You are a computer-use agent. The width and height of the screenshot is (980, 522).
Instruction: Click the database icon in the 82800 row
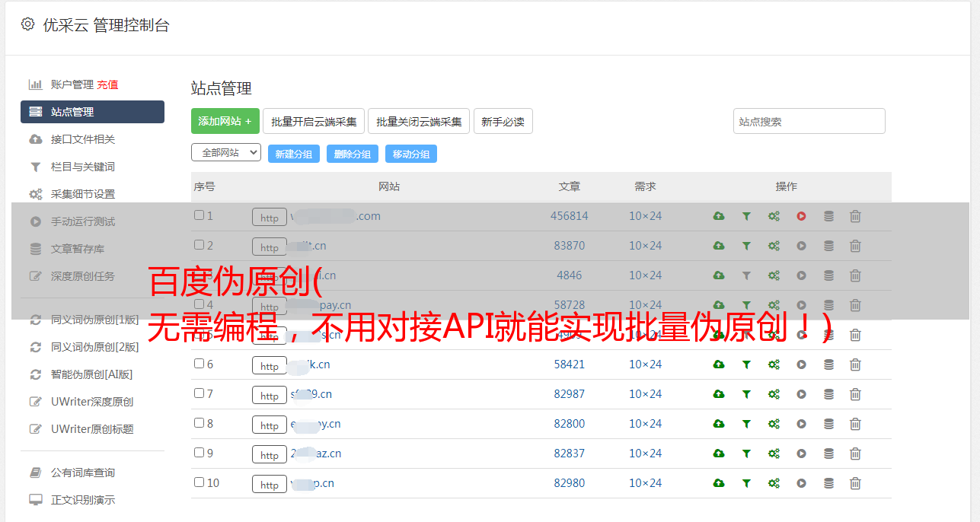point(828,424)
